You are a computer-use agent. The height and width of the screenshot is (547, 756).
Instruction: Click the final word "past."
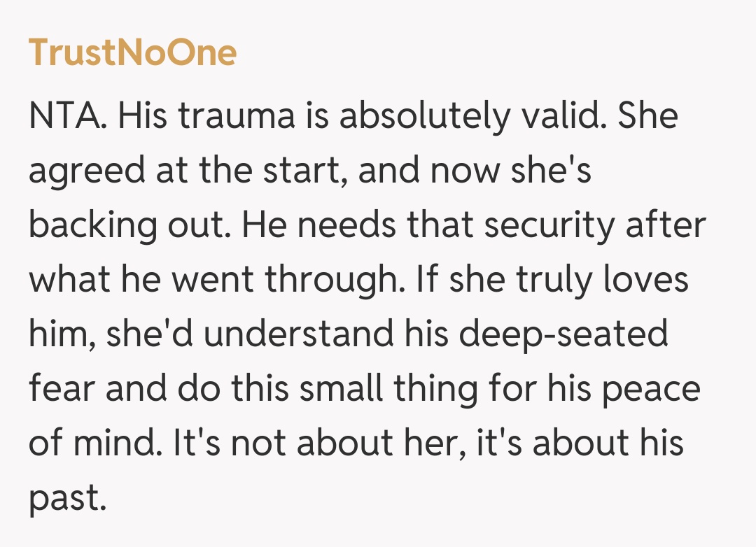pyautogui.click(x=67, y=497)
